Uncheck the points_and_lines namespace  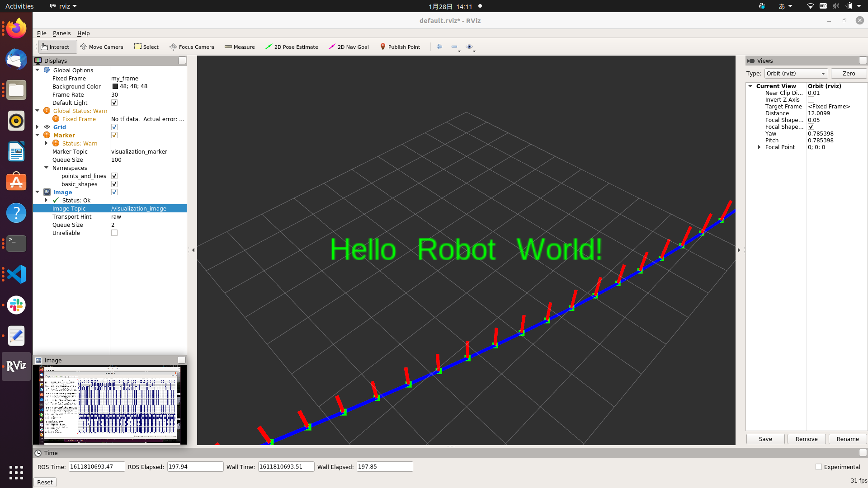coord(114,176)
